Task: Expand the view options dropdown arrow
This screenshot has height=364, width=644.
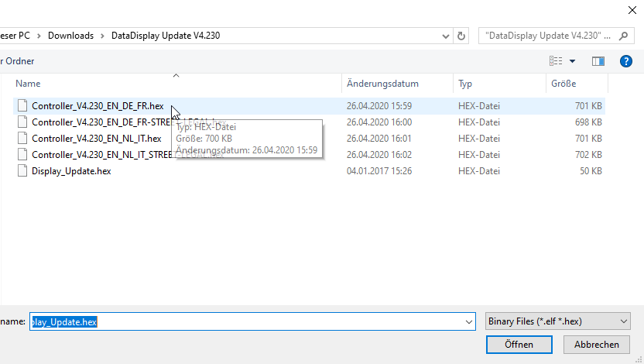Action: click(x=573, y=61)
